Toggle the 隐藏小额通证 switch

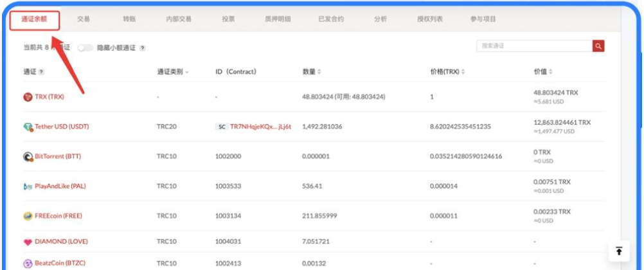(85, 48)
